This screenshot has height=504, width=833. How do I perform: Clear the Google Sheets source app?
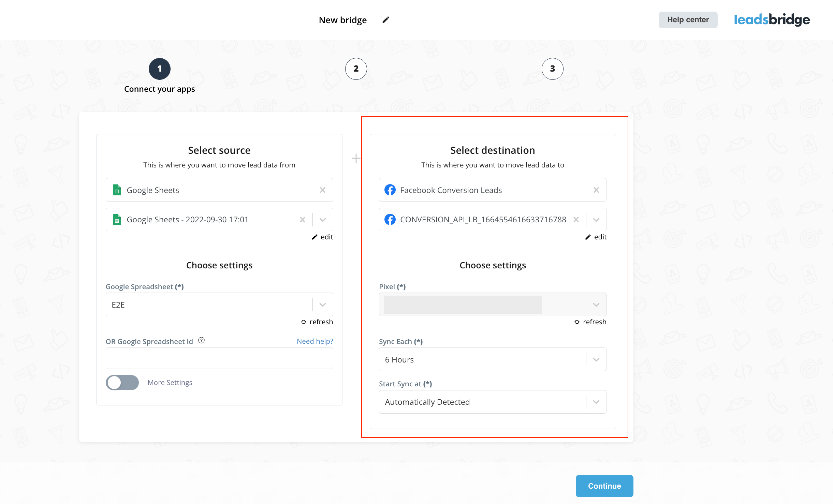click(323, 190)
